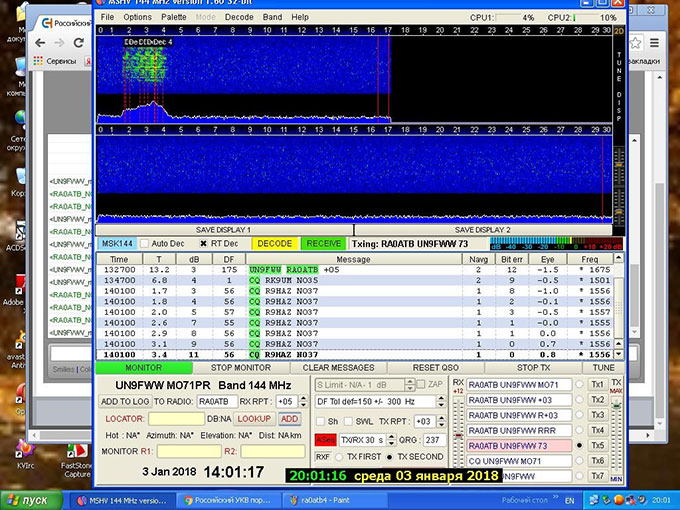Click the green RECEIVE button

[x=324, y=244]
